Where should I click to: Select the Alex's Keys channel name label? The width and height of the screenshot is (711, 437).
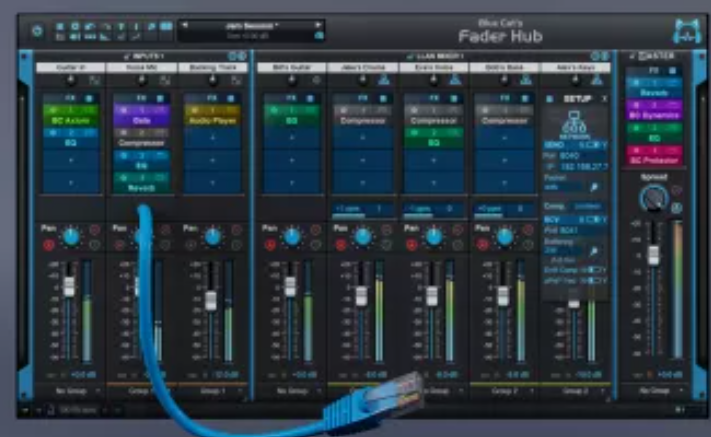coord(575,68)
